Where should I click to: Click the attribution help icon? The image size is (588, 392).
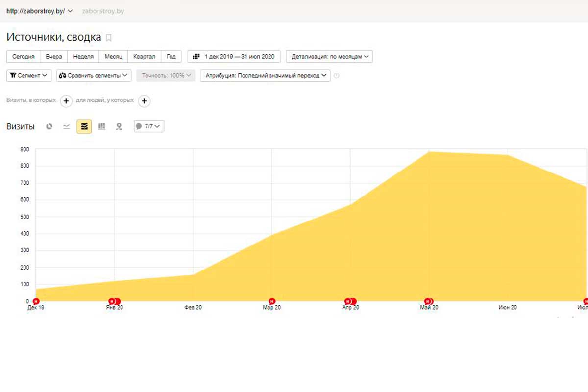coord(337,76)
